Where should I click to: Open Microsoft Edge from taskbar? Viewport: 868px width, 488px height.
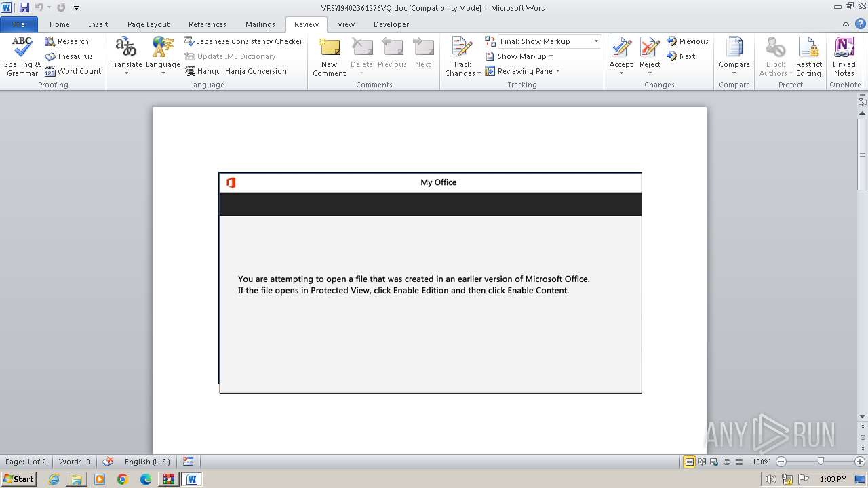click(146, 479)
